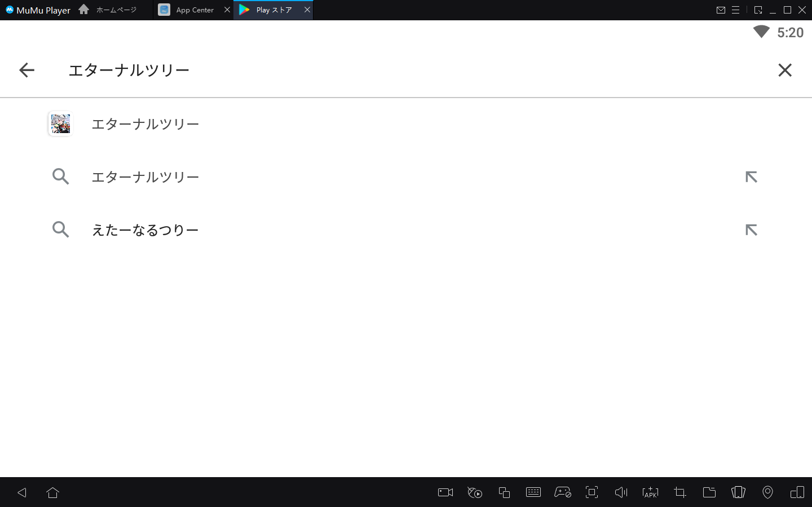This screenshot has width=812, height=507.
Task: Open the hamburger menu in title bar
Action: click(735, 10)
